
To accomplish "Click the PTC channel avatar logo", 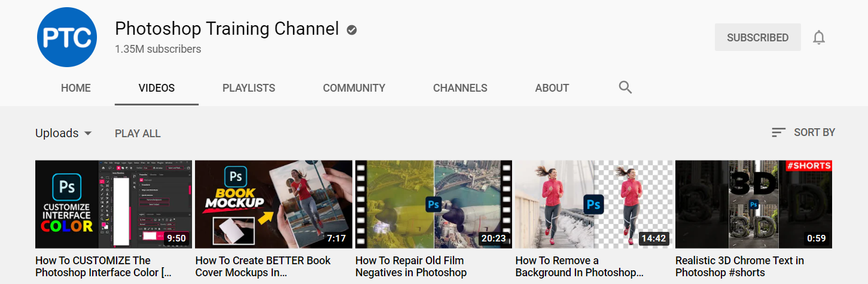I will tap(67, 37).
